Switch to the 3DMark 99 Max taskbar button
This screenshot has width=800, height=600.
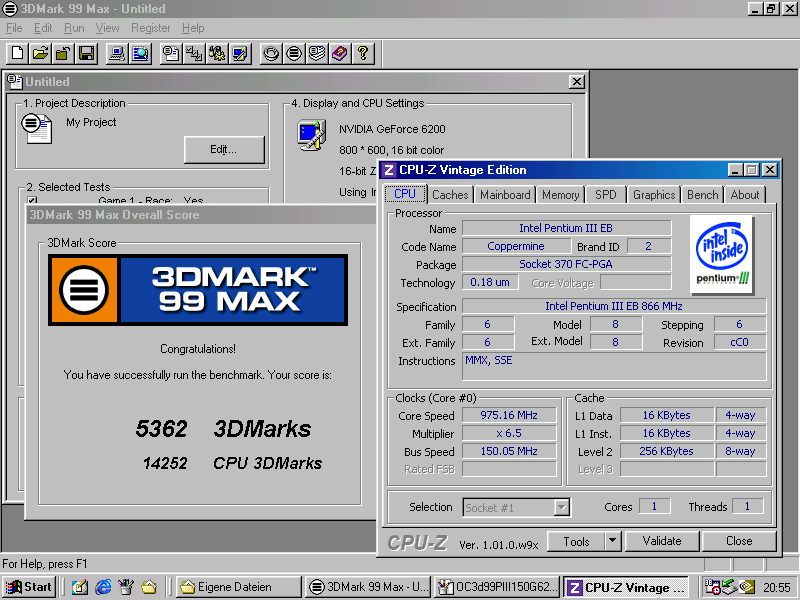(369, 587)
